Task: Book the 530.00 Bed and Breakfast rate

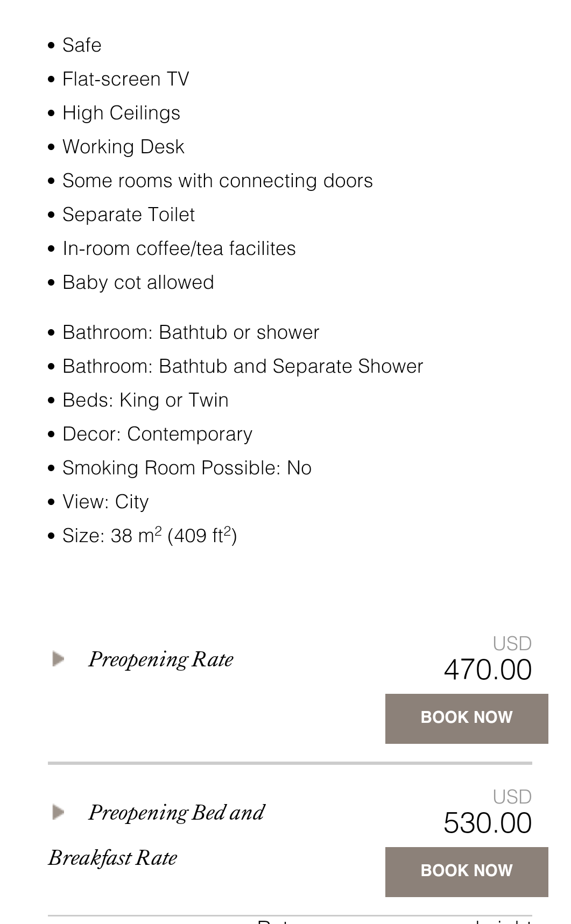Action: (x=466, y=871)
